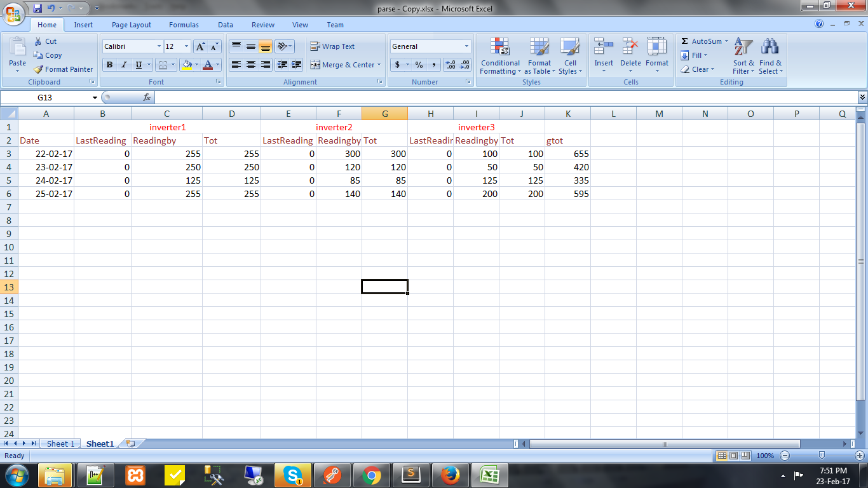Image resolution: width=868 pixels, height=488 pixels.
Task: Open the number format dropdown
Action: 466,46
